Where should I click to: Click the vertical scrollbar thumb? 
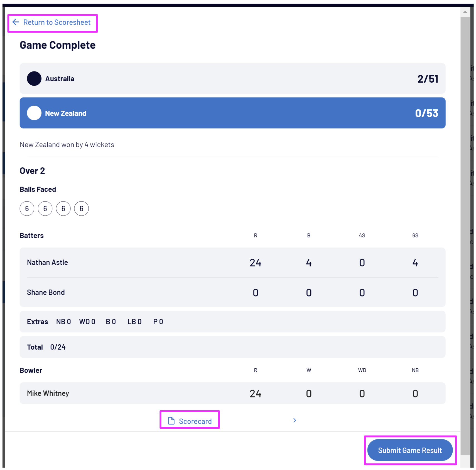465,222
